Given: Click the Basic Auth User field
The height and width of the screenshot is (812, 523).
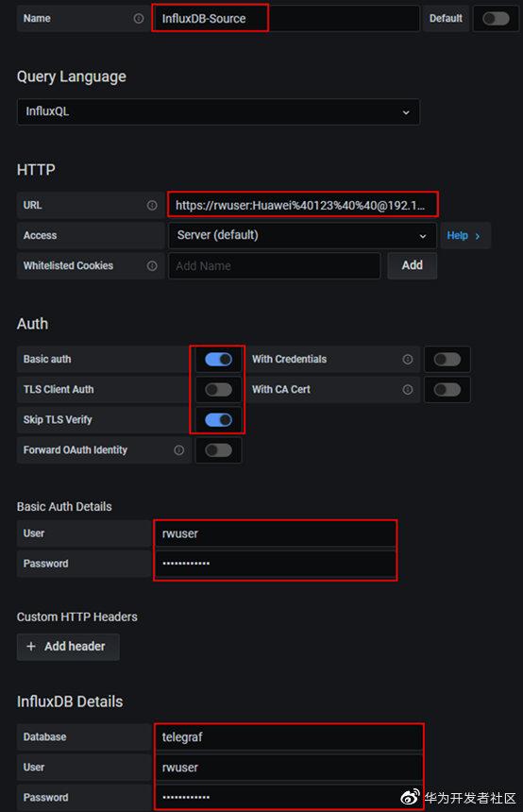Looking at the screenshot, I should [275, 533].
